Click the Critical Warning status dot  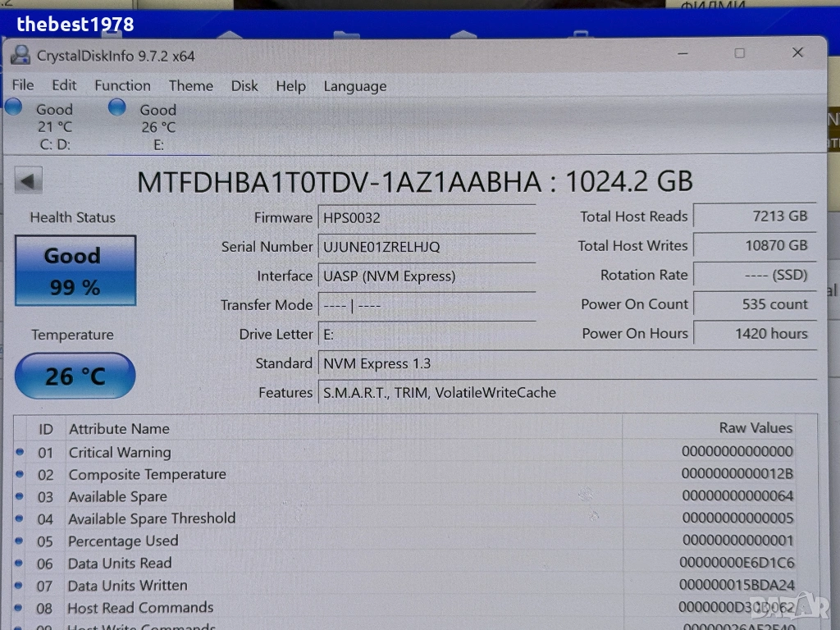(20, 452)
